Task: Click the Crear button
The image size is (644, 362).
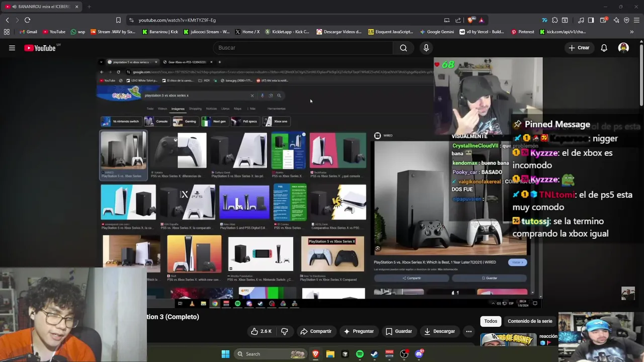Action: point(579,48)
